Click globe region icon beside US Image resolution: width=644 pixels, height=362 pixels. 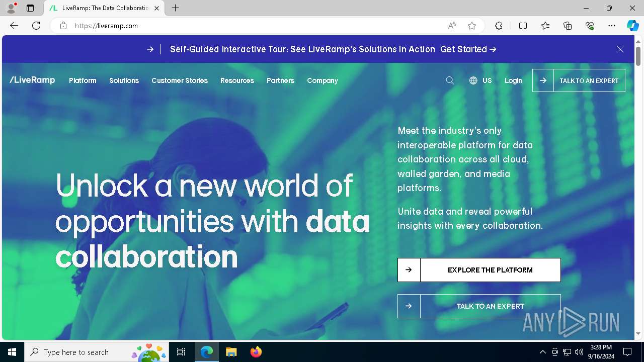click(x=473, y=80)
